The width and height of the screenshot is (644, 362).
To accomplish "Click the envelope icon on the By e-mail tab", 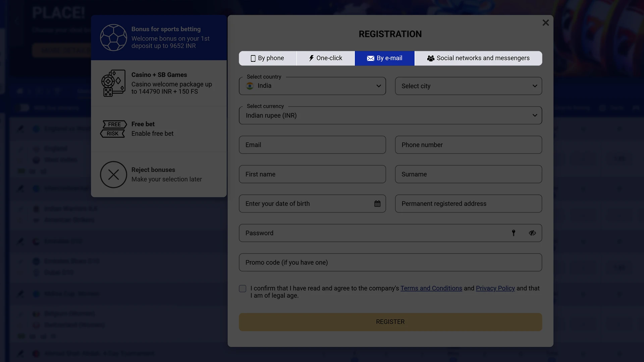I will click(370, 58).
